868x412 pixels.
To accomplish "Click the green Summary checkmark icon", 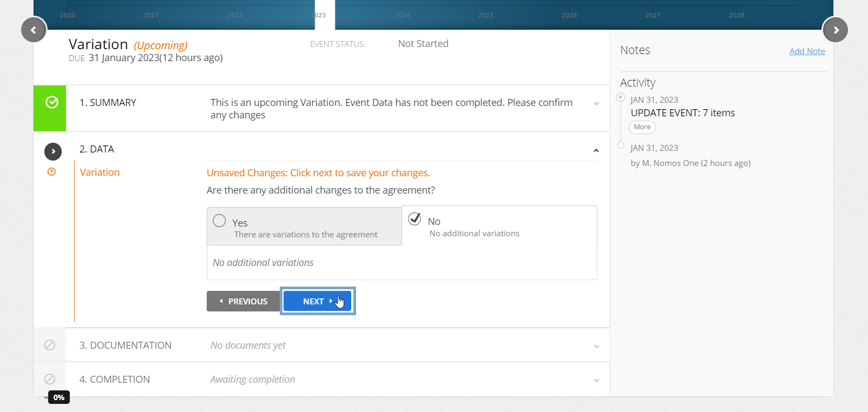I will coord(52,102).
